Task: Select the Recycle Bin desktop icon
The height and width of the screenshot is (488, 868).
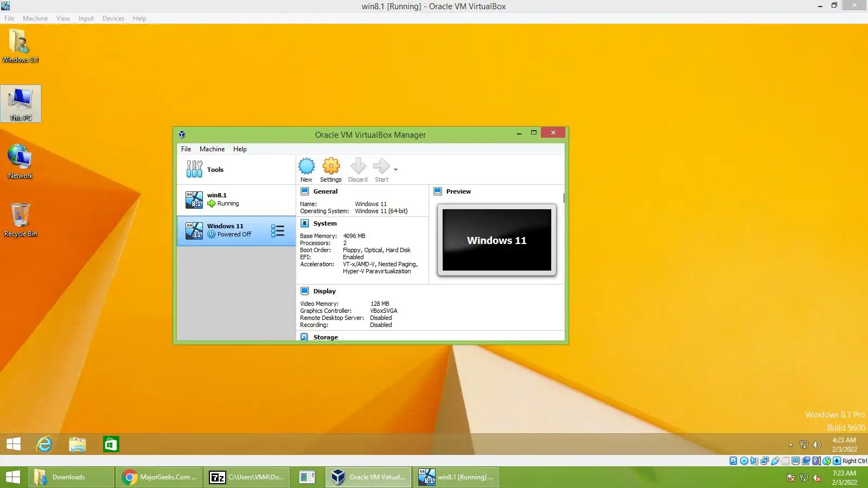Action: (x=21, y=220)
